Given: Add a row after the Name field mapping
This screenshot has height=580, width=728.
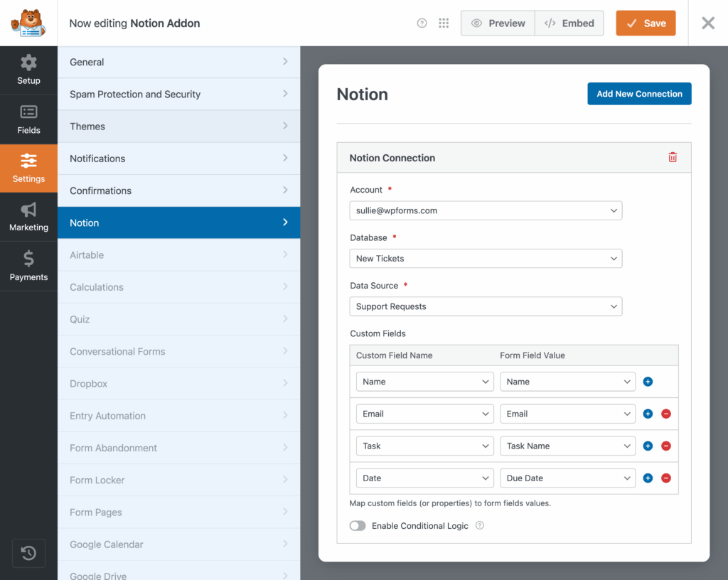Looking at the screenshot, I should click(648, 382).
